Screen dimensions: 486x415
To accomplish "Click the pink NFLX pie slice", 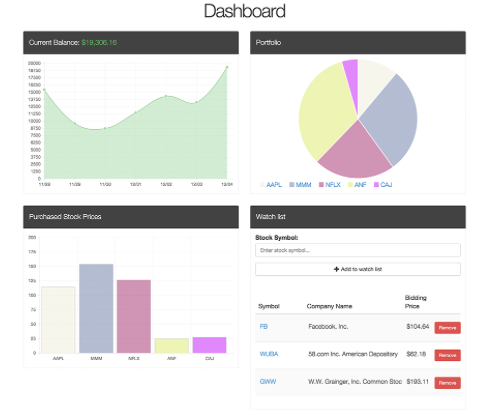I will coord(355,153).
